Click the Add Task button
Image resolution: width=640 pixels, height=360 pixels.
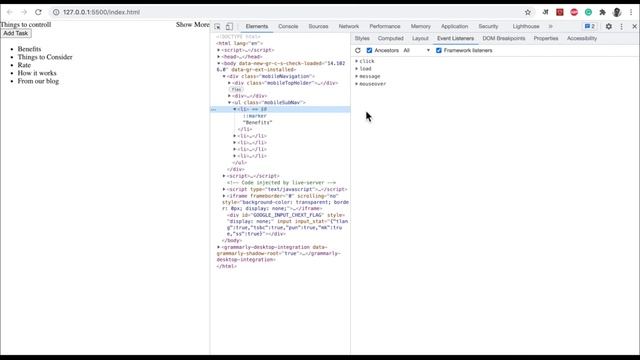[16, 33]
